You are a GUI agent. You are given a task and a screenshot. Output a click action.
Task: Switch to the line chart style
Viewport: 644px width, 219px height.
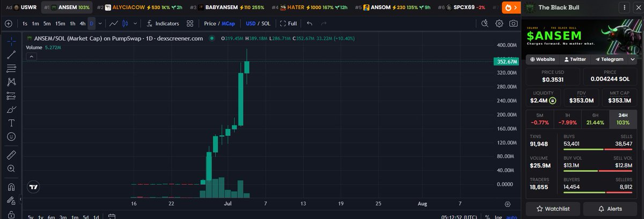click(x=114, y=24)
